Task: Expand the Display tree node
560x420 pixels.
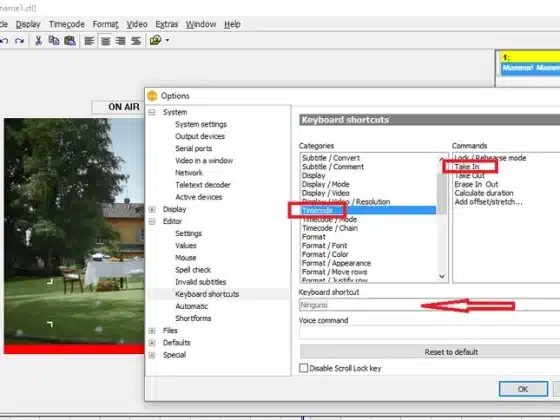Action: coord(152,209)
